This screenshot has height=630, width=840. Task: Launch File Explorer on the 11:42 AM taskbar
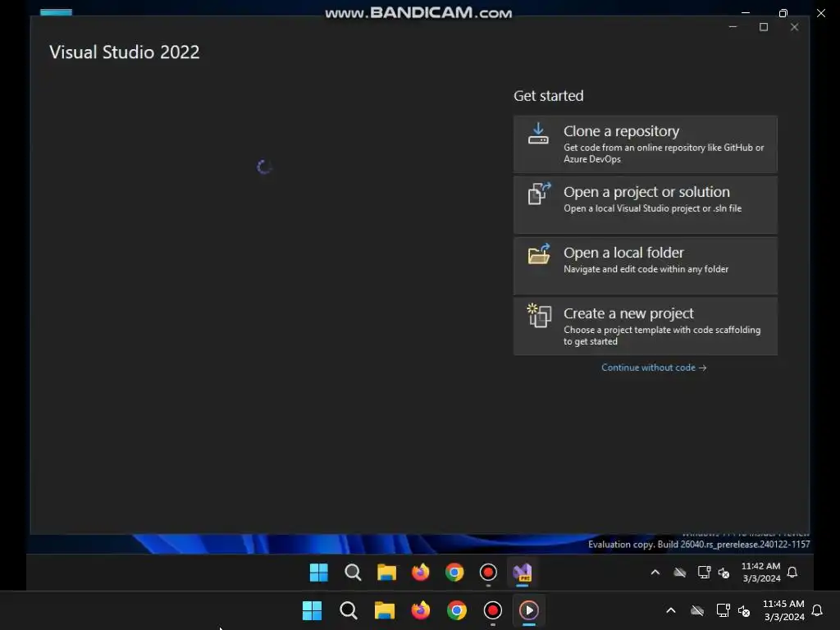pyautogui.click(x=386, y=572)
